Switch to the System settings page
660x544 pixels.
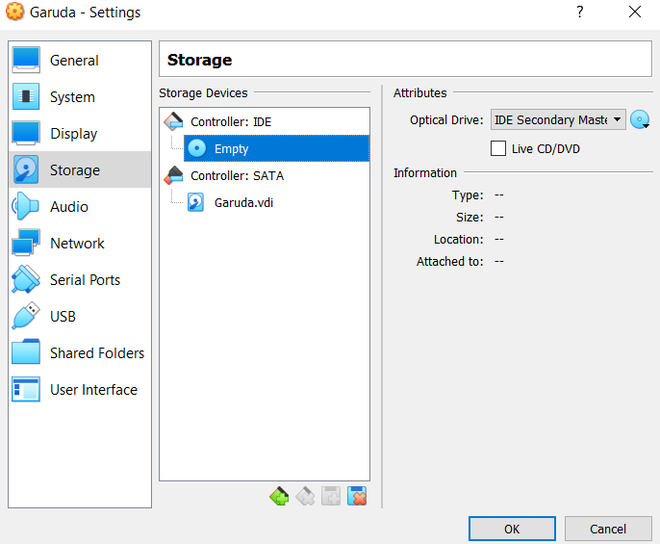(72, 97)
